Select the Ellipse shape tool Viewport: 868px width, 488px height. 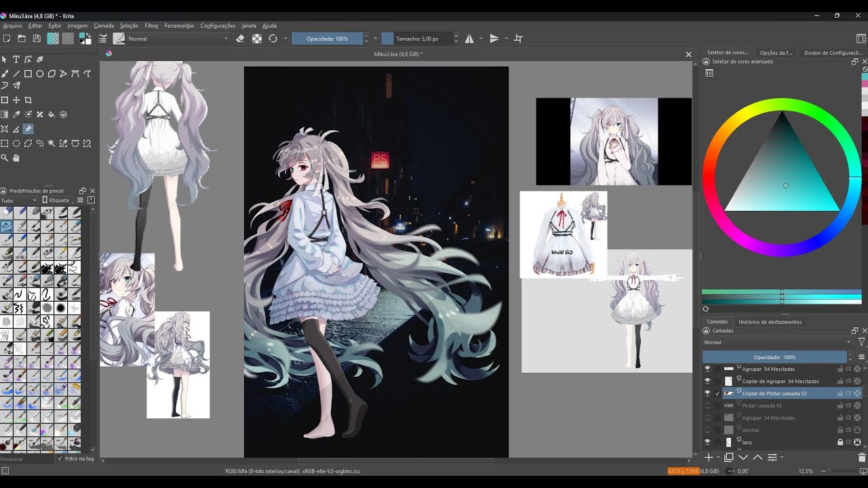[40, 73]
